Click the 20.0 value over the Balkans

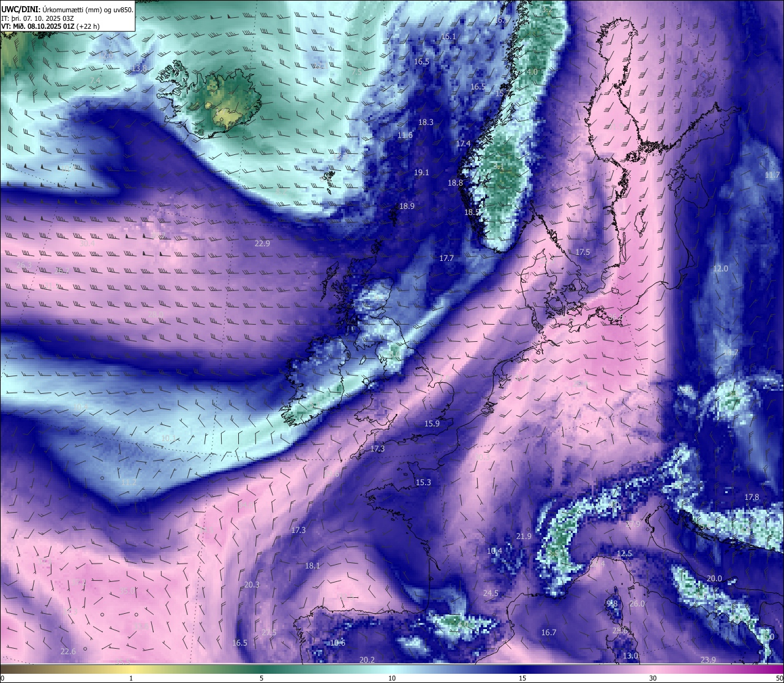click(714, 579)
